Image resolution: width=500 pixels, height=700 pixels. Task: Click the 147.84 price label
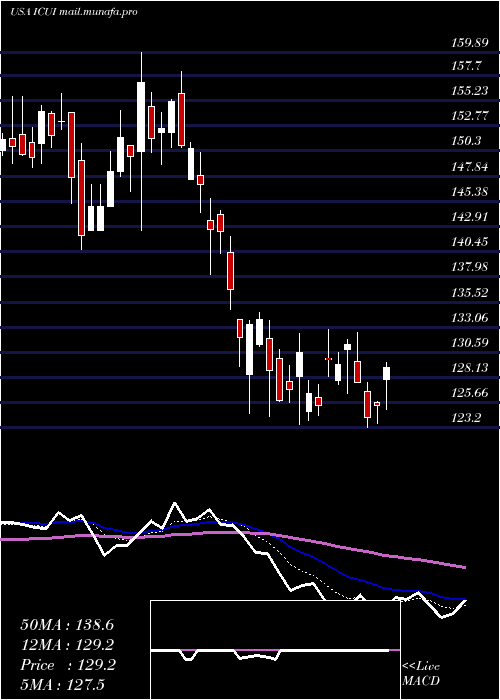coord(471,167)
